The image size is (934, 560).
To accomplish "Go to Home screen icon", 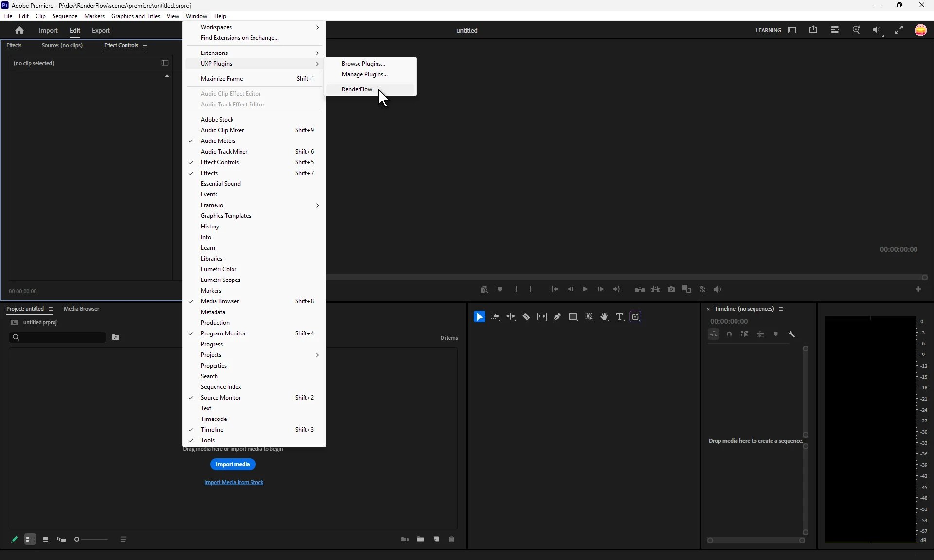I will [19, 30].
